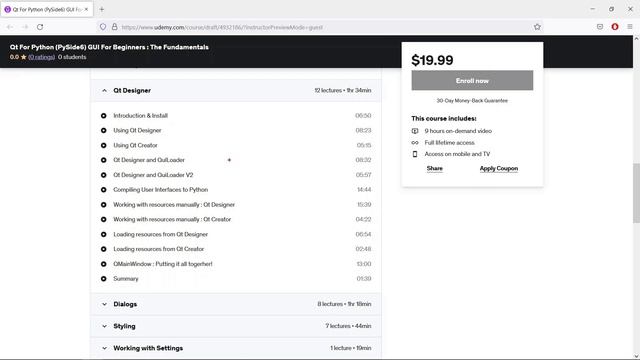Click 'Loading resources from Qt Creator' title
Image resolution: width=640 pixels, height=360 pixels.
click(158, 249)
